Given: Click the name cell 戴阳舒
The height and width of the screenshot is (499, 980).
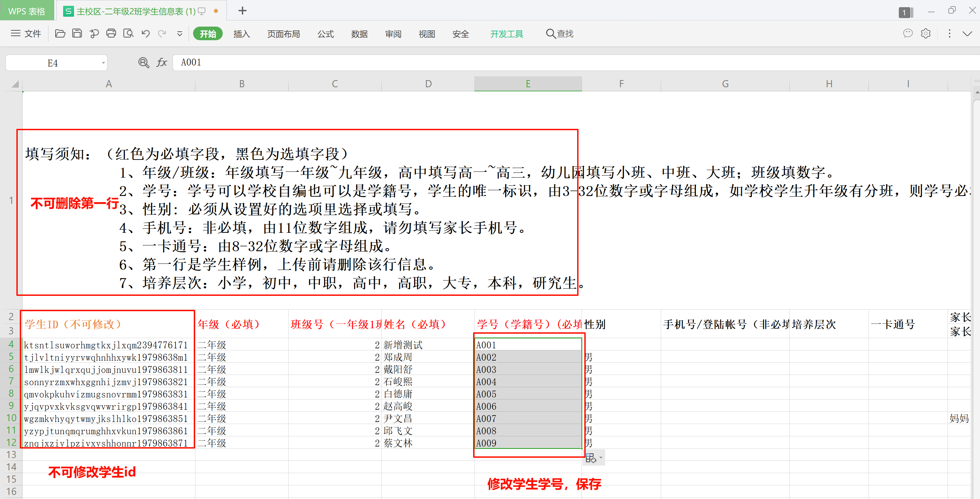Looking at the screenshot, I should [428, 369].
